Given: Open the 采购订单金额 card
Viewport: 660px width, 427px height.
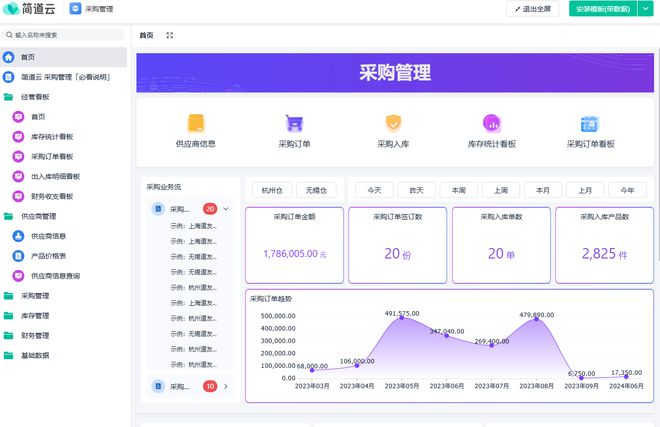Looking at the screenshot, I should [x=294, y=245].
